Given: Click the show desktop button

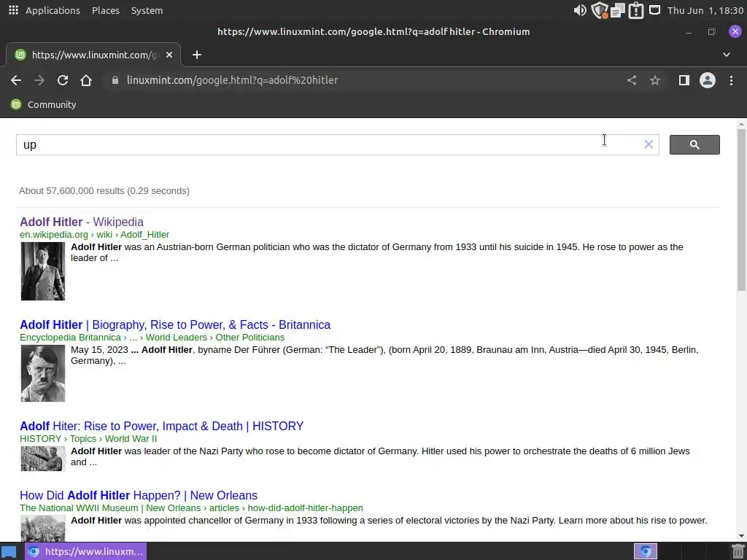Looking at the screenshot, I should 9,551.
